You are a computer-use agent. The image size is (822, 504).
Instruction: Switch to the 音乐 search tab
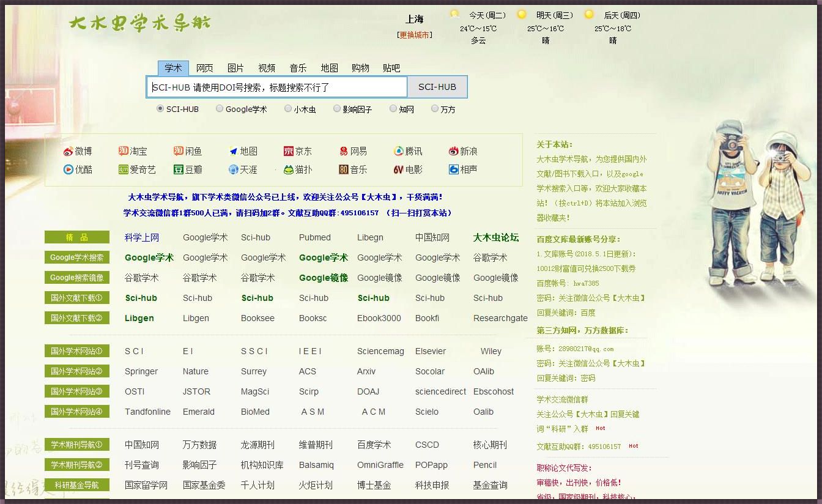click(298, 68)
